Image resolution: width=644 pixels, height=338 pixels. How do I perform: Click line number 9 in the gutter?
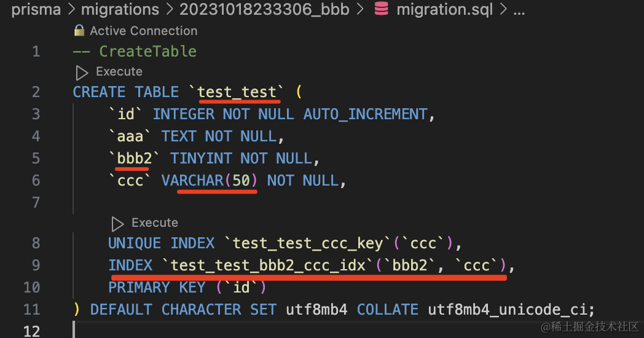(36, 265)
